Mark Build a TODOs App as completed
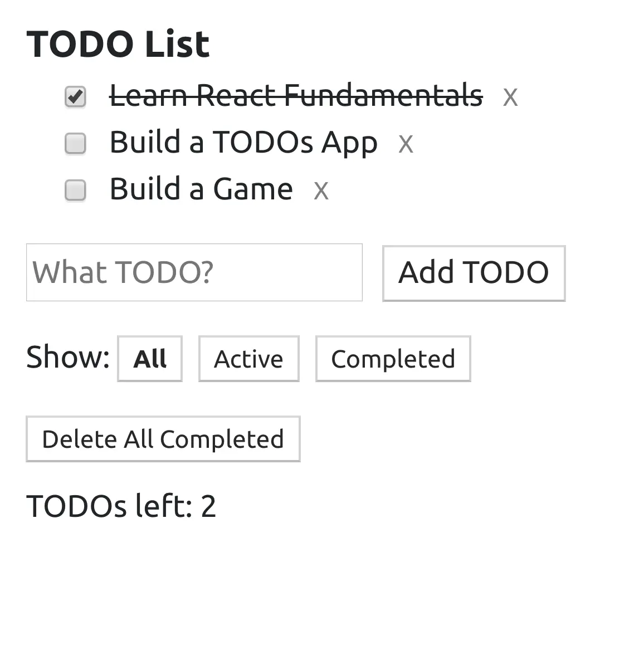The image size is (644, 655). pyautogui.click(x=75, y=143)
